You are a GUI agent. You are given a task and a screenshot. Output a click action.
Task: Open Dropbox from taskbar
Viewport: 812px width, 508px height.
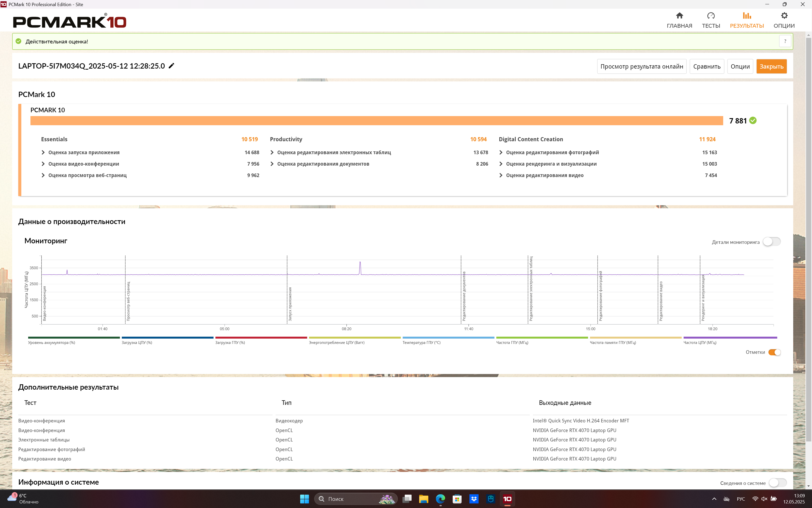(474, 499)
